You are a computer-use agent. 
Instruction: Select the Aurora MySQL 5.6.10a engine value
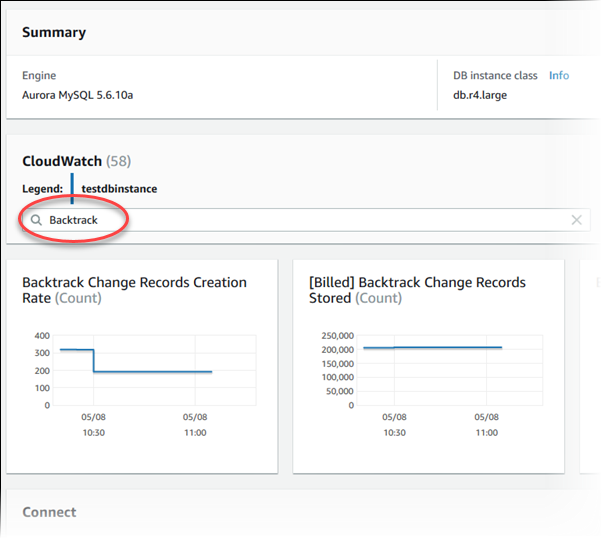(x=78, y=97)
